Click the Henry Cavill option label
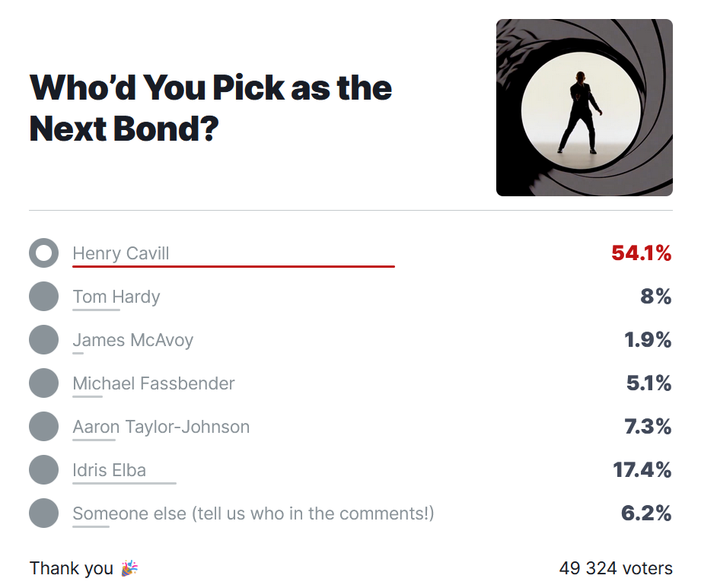Viewport: 701px width, 588px height. pos(121,253)
